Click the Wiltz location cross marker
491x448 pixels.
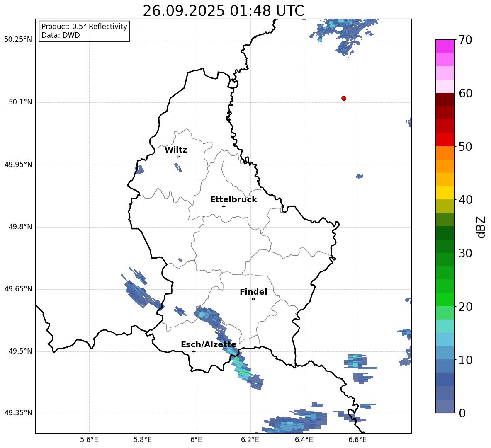click(x=178, y=157)
